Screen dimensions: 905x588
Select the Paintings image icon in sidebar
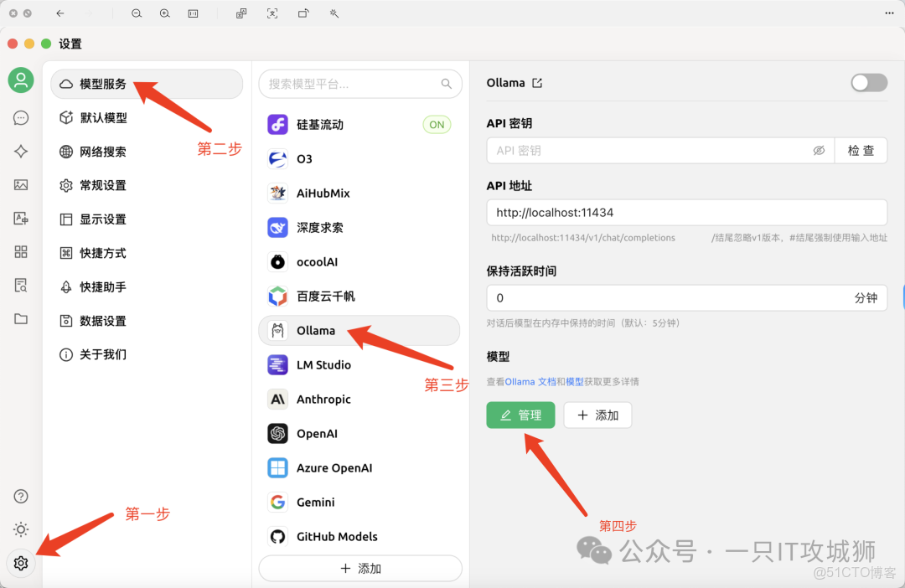(x=21, y=185)
